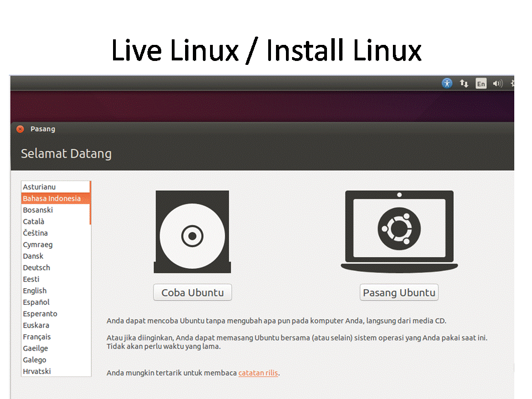Click the Coba Ubuntu button

click(x=192, y=293)
